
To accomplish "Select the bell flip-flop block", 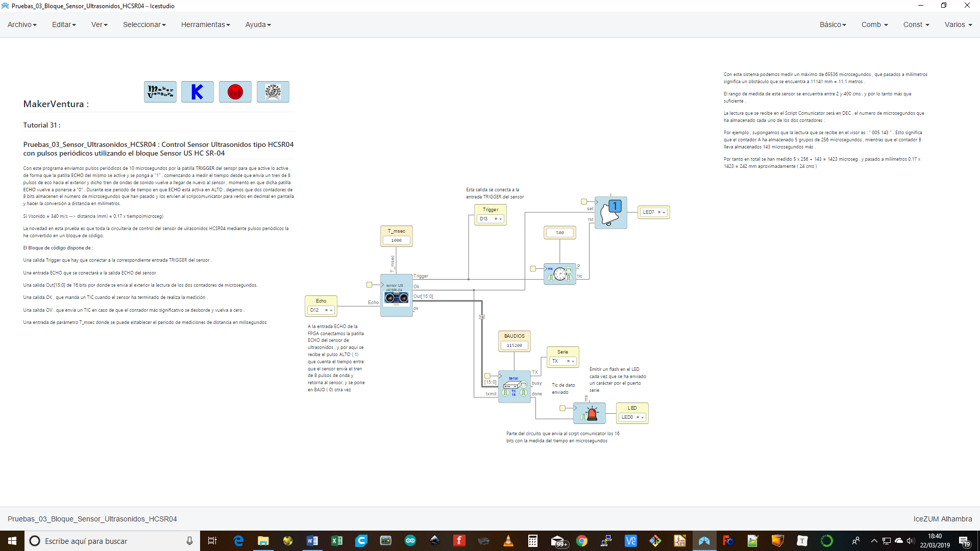I will coord(610,213).
